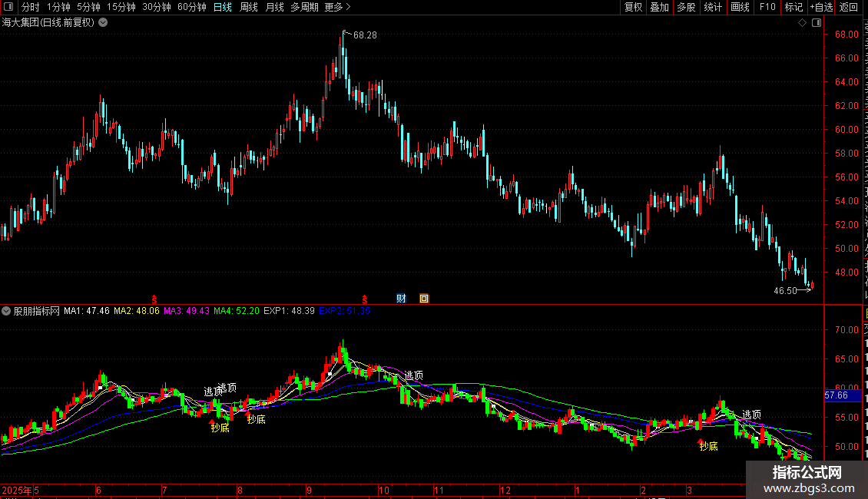Toggle the right info panel icon
The image size is (868, 499).
pos(817,23)
